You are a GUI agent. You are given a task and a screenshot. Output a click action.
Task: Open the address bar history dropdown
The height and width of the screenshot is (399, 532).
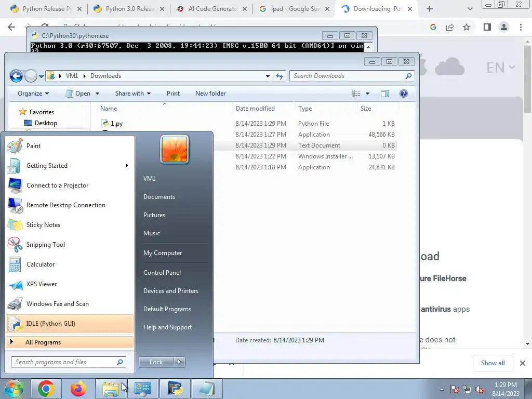pos(268,76)
